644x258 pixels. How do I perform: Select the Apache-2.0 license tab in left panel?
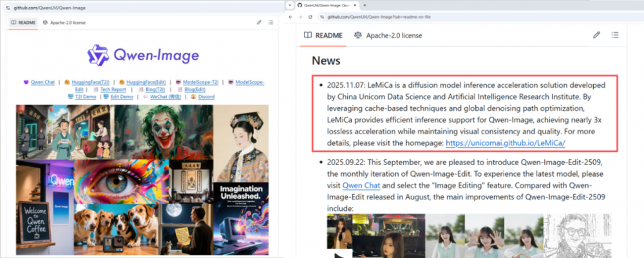click(x=64, y=23)
